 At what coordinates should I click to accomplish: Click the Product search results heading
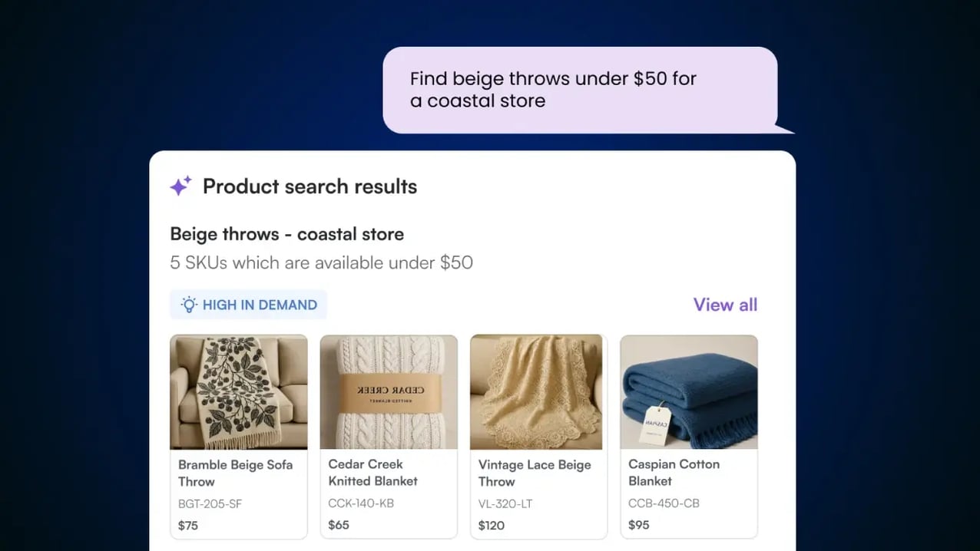(x=310, y=186)
